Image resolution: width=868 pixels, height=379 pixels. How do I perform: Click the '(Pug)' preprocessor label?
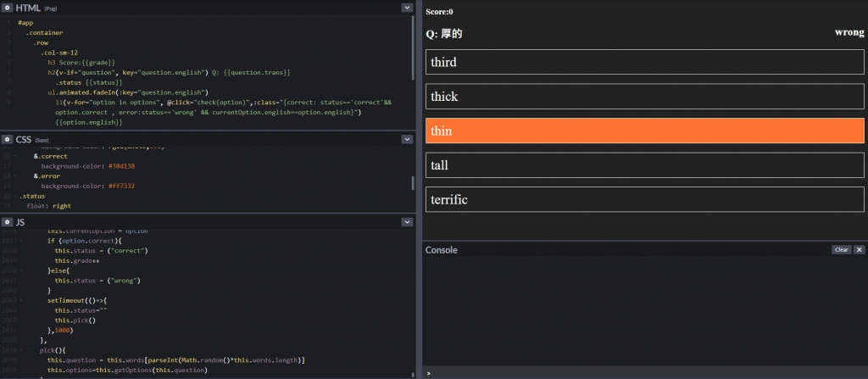pos(50,8)
